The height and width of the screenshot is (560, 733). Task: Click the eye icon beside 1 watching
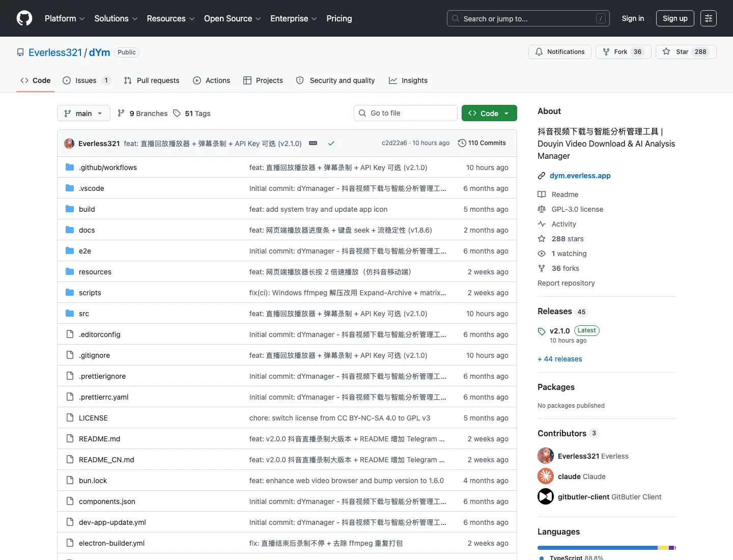[x=542, y=254]
